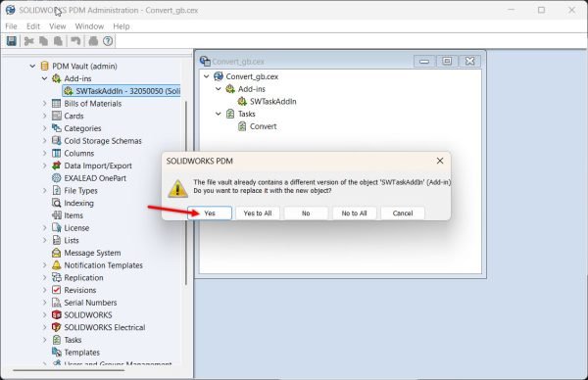This screenshot has width=588, height=380.
Task: Click the Items icon
Action: tap(56, 215)
